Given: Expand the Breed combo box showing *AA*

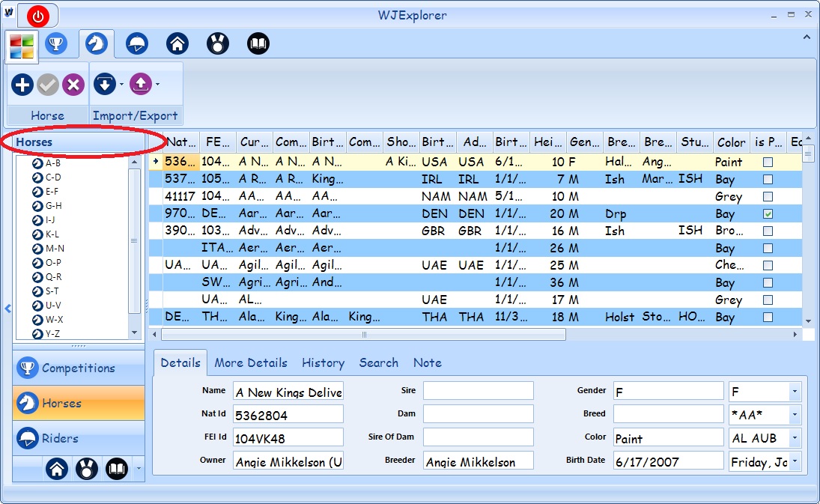Looking at the screenshot, I should pos(793,415).
